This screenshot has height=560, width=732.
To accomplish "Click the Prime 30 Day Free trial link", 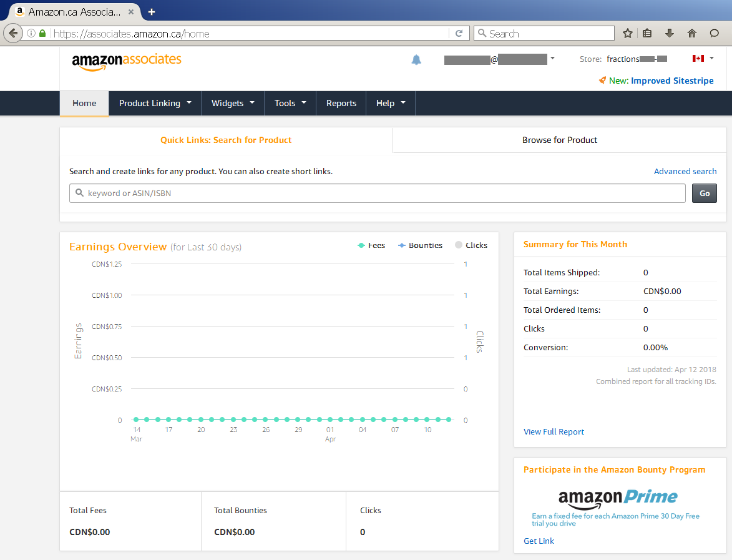I will 615,519.
